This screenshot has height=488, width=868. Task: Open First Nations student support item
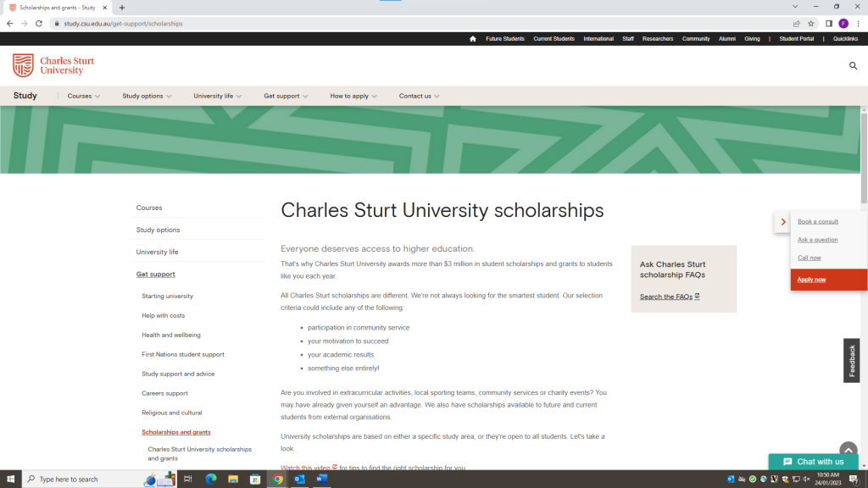183,355
